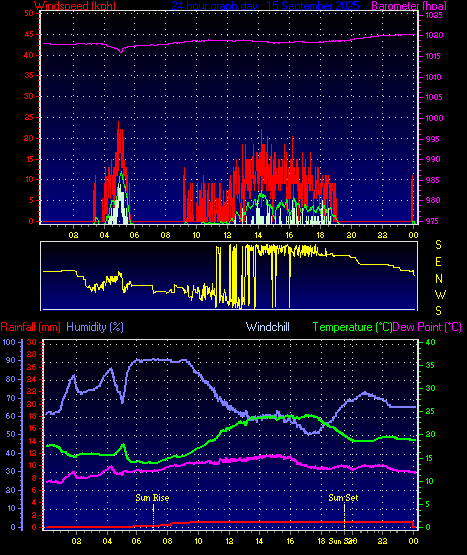
Task: Click 18 on the red rainfall axis
Action: (x=32, y=416)
